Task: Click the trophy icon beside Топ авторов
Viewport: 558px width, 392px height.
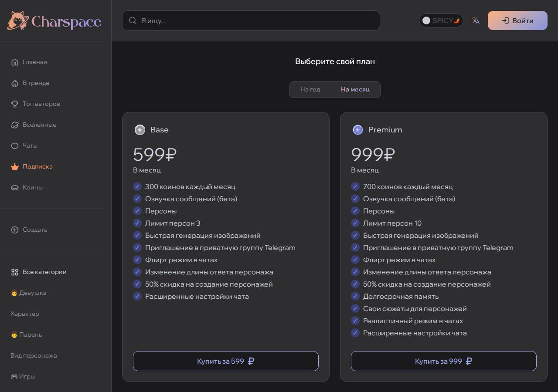Action: point(15,104)
